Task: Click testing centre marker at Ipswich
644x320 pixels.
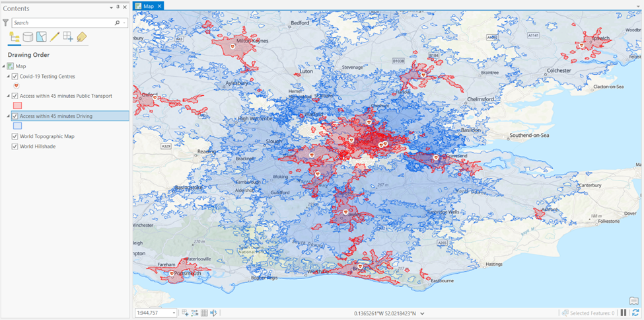Action: [x=581, y=45]
